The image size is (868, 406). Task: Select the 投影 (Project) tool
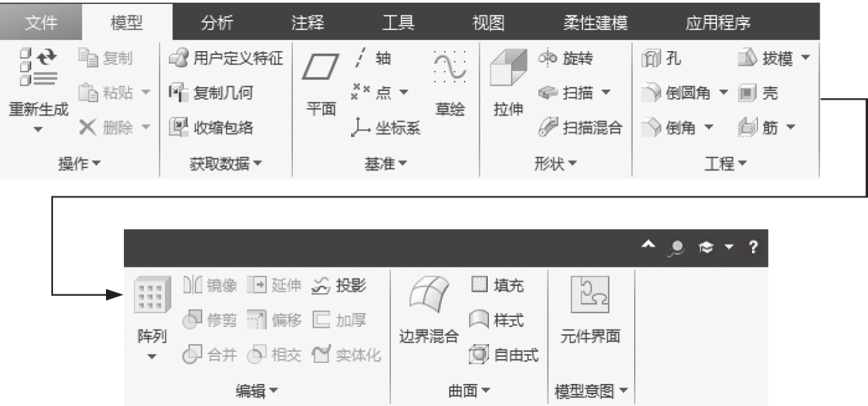pos(339,286)
